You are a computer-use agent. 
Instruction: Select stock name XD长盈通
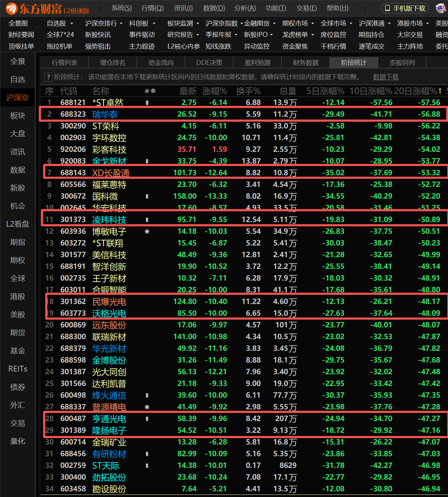tap(111, 173)
